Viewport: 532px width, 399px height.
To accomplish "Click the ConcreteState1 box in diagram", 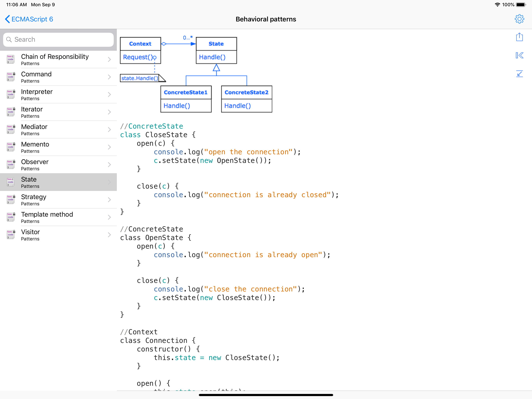I will tap(186, 92).
